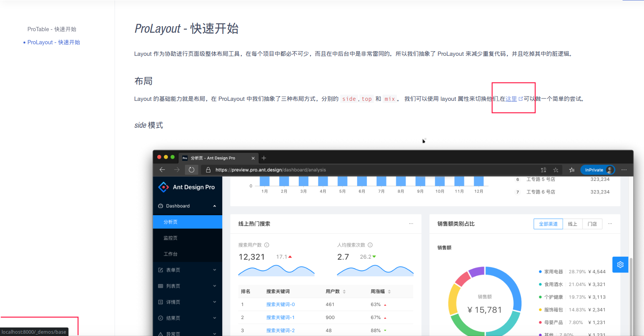Close the 分析页 - Ant Design Pro tab

click(253, 158)
